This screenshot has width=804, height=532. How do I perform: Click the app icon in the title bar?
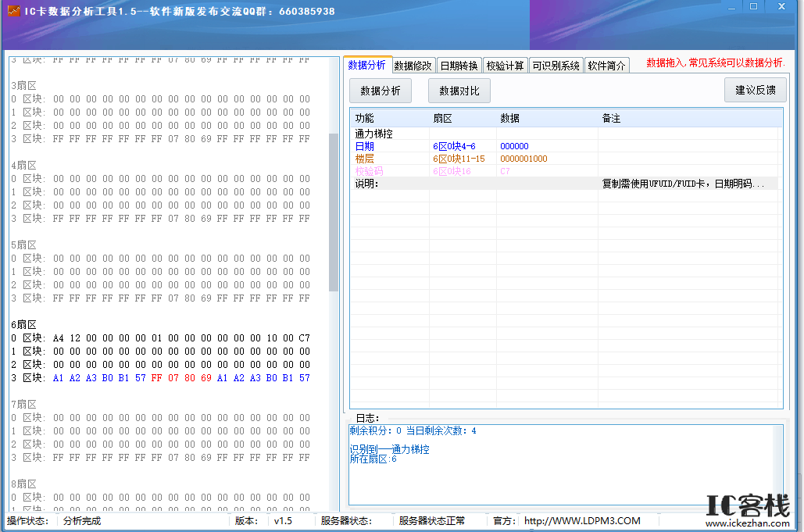[14, 11]
